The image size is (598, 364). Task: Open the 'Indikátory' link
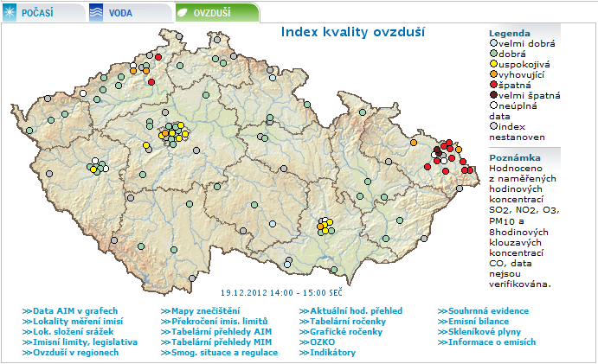point(332,352)
